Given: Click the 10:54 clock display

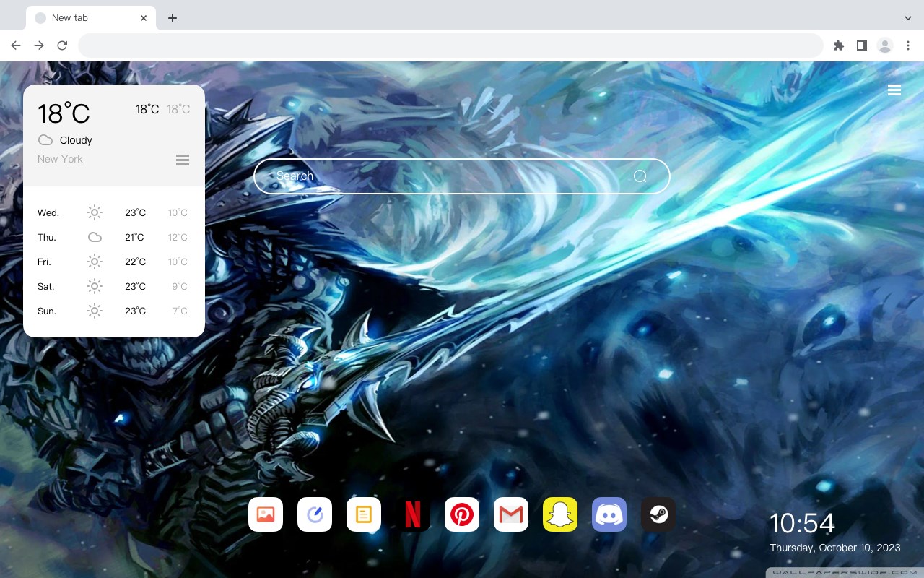Looking at the screenshot, I should (802, 523).
